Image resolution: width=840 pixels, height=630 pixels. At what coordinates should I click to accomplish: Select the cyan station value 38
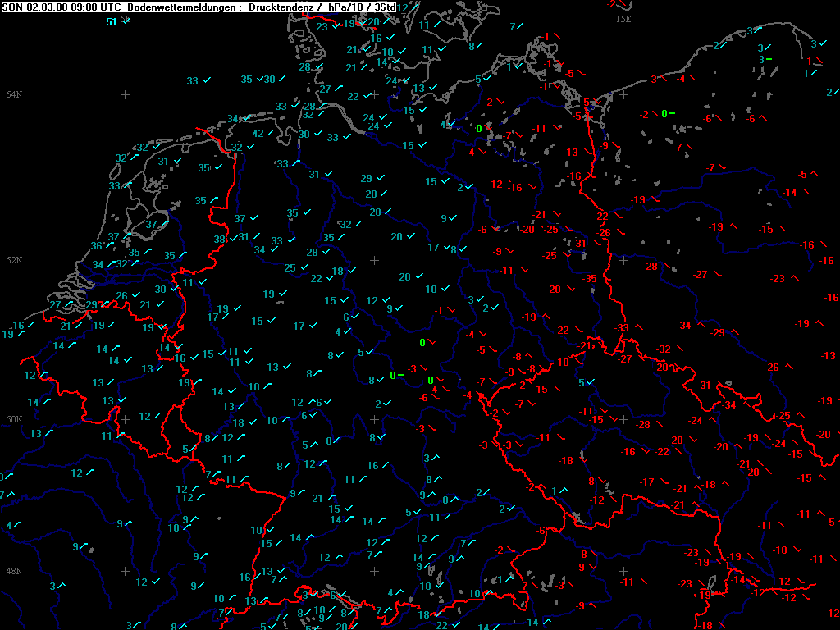click(220, 240)
